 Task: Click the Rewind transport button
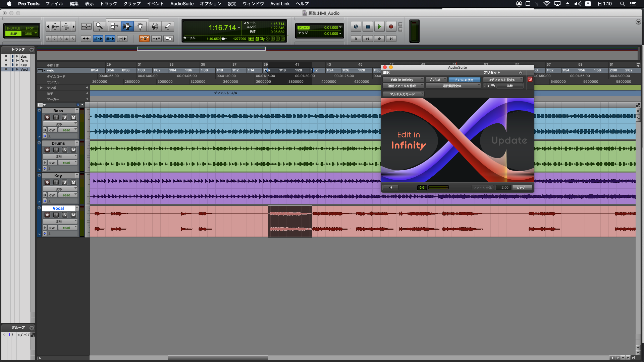[368, 39]
